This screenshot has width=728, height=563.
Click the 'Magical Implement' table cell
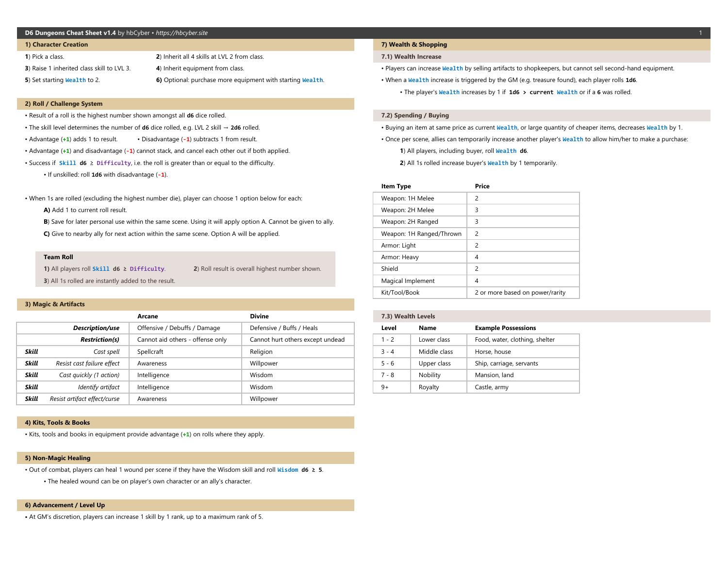pos(420,281)
